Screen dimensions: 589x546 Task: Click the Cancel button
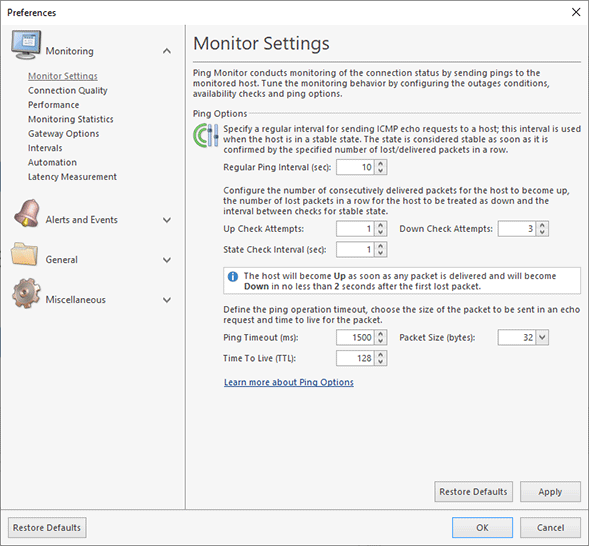click(550, 528)
